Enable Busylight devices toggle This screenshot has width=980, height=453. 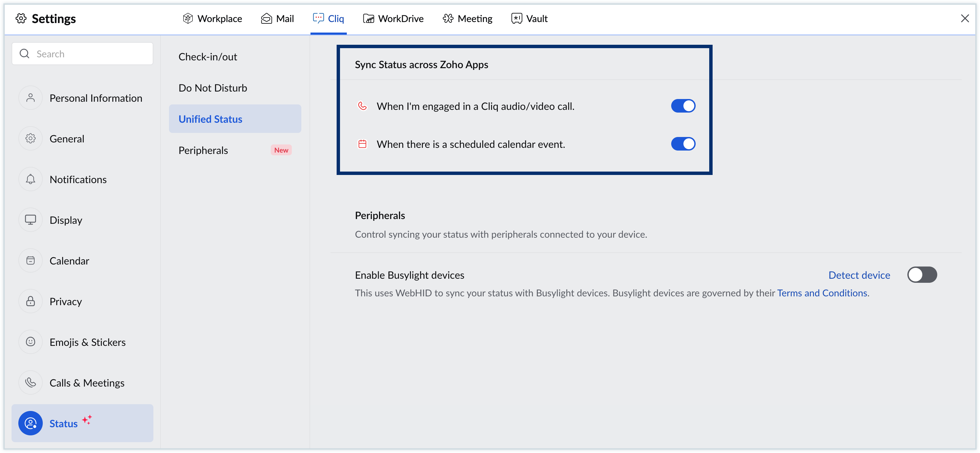point(922,275)
